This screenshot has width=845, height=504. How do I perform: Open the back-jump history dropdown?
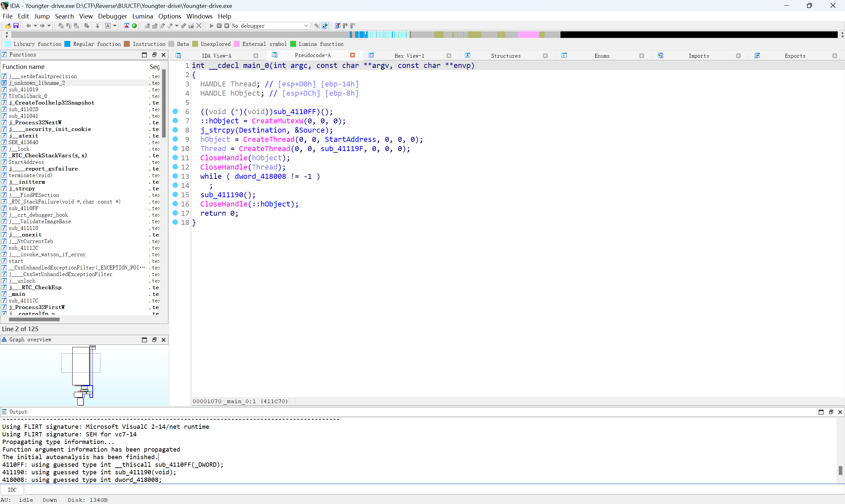(x=35, y=26)
